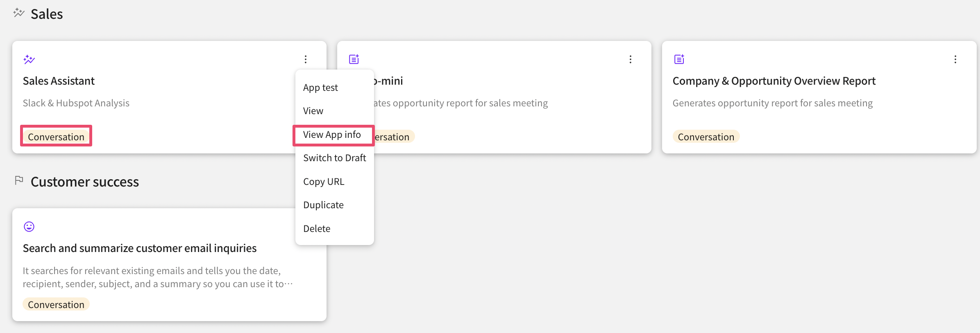Screen dimensions: 980x333
Task: Select View App info menu entry
Action: tap(332, 135)
